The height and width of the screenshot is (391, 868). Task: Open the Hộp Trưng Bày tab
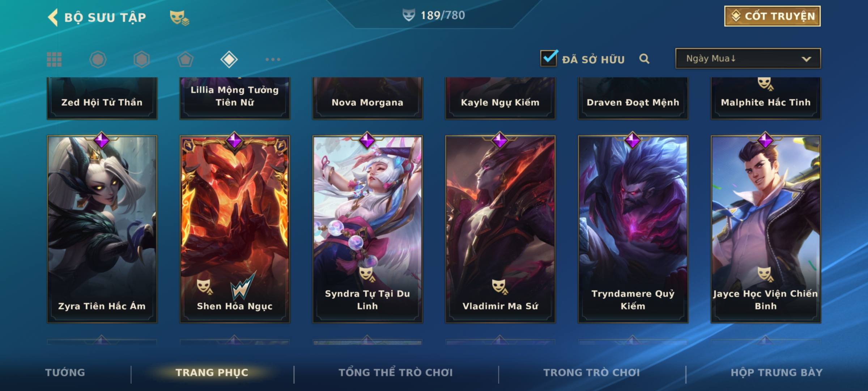coord(776,373)
